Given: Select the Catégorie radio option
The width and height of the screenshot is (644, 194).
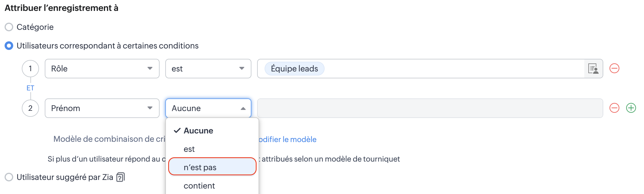Looking at the screenshot, I should (x=9, y=27).
